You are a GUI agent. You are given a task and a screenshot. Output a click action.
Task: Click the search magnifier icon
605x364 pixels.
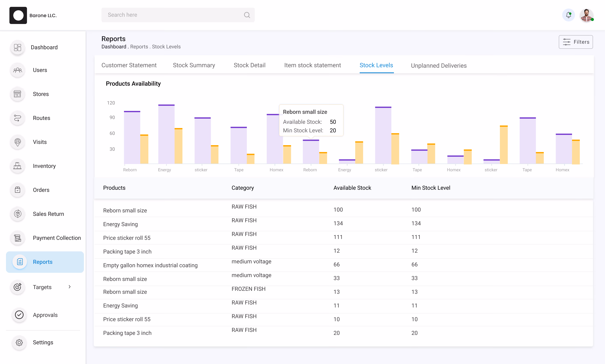(247, 15)
